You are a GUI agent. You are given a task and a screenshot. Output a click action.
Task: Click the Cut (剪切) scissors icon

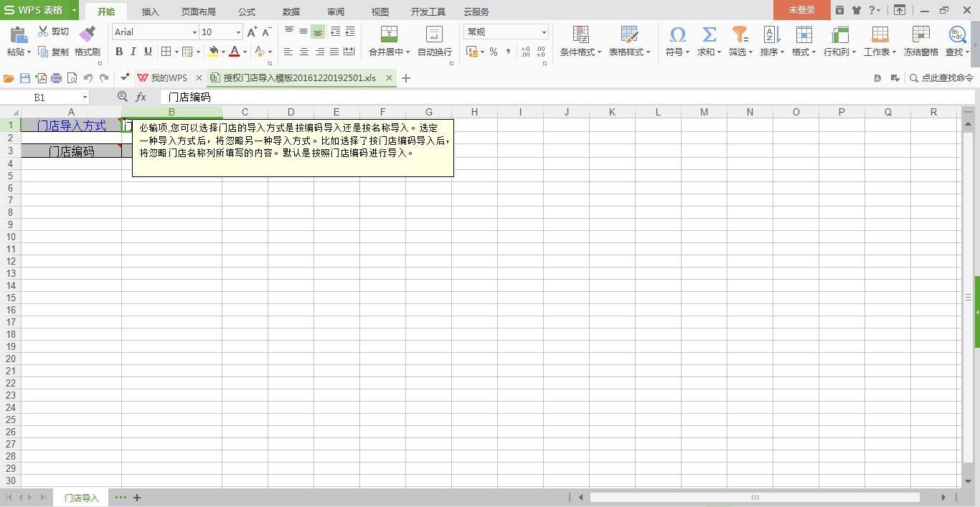click(x=43, y=32)
